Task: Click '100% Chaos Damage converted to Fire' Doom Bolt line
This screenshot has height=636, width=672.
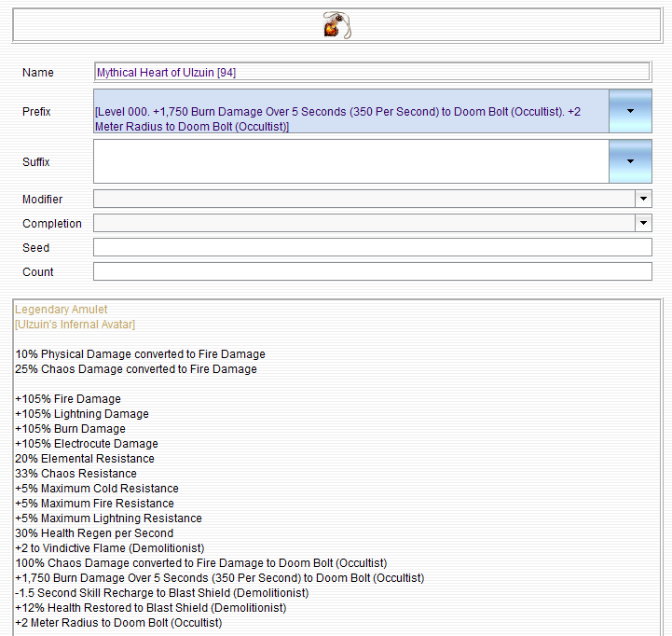Action: click(x=201, y=563)
